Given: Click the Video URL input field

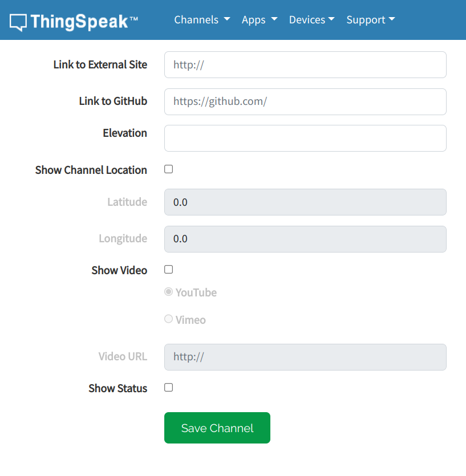Looking at the screenshot, I should [305, 357].
